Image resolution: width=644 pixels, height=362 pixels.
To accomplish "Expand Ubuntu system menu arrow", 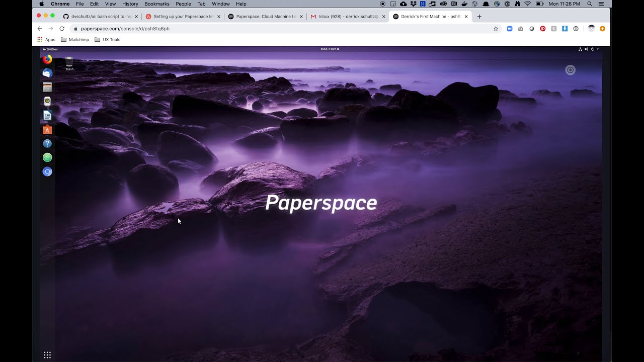I will (x=598, y=49).
